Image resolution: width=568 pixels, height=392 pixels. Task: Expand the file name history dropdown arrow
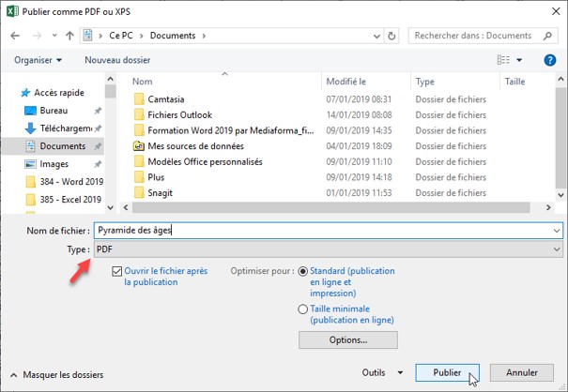coord(557,230)
